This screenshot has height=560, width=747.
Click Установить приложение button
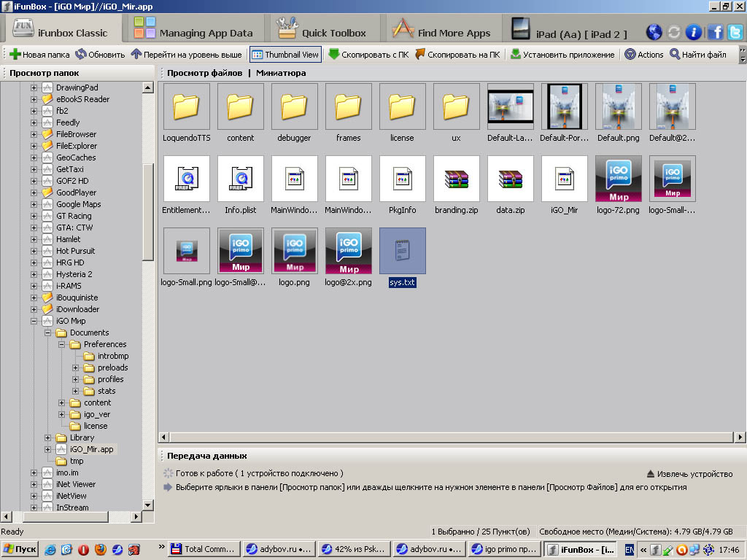coord(562,55)
